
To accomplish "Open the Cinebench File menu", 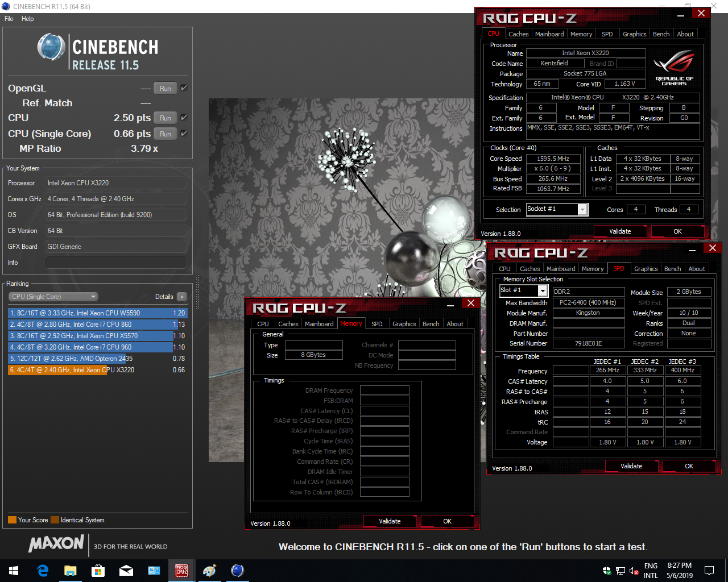I will 9,19.
